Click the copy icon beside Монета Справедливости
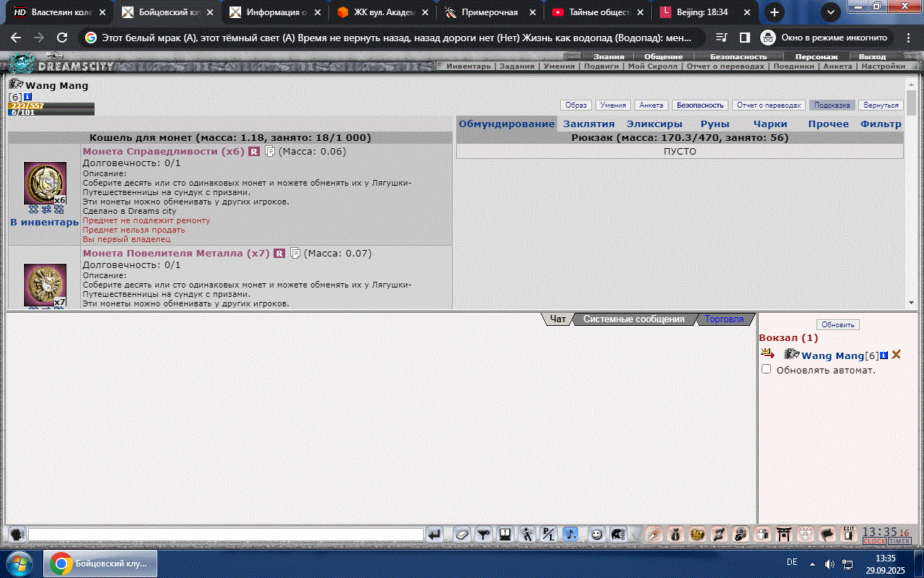Image resolution: width=924 pixels, height=578 pixels. tap(270, 152)
